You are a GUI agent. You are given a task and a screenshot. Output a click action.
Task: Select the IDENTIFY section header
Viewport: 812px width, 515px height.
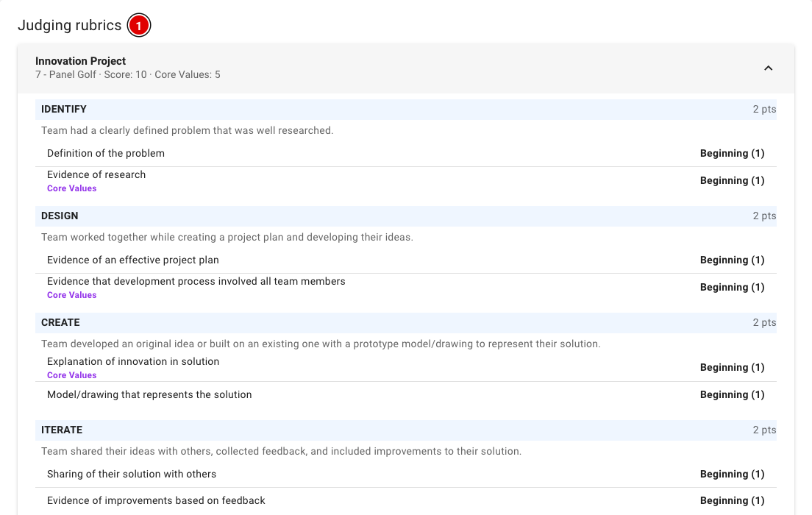click(x=405, y=110)
